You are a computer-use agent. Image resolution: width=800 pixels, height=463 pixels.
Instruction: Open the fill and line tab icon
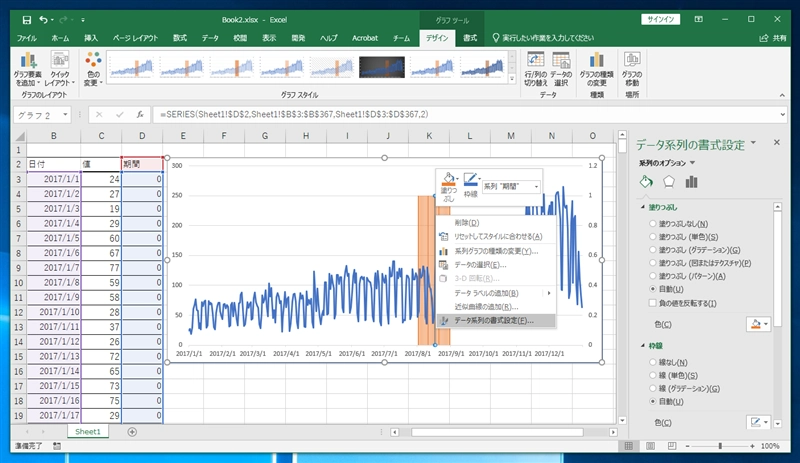point(646,182)
